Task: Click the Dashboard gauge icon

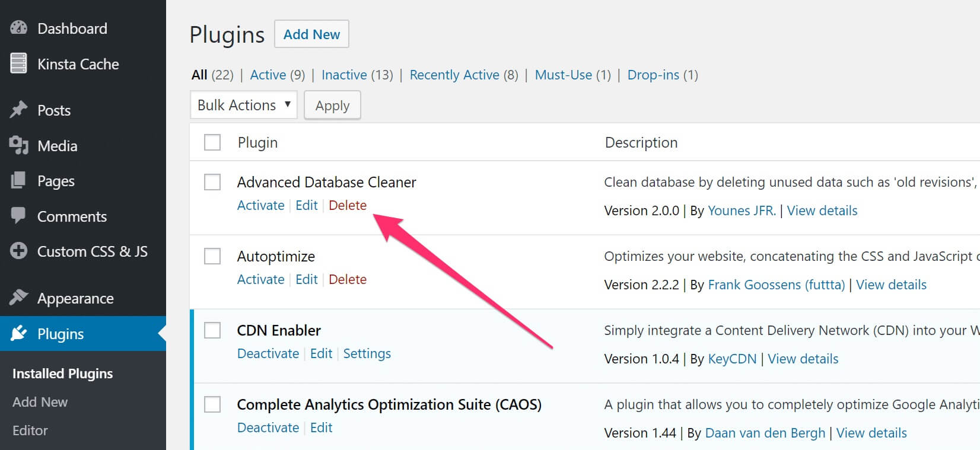Action: tap(18, 28)
